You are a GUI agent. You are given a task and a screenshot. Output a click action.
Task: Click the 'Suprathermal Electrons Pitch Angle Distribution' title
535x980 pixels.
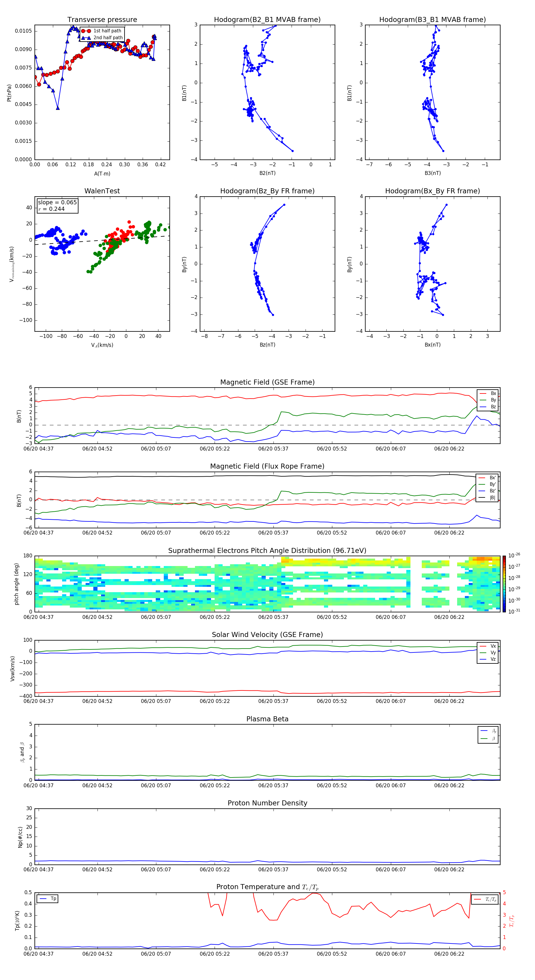(x=267, y=551)
